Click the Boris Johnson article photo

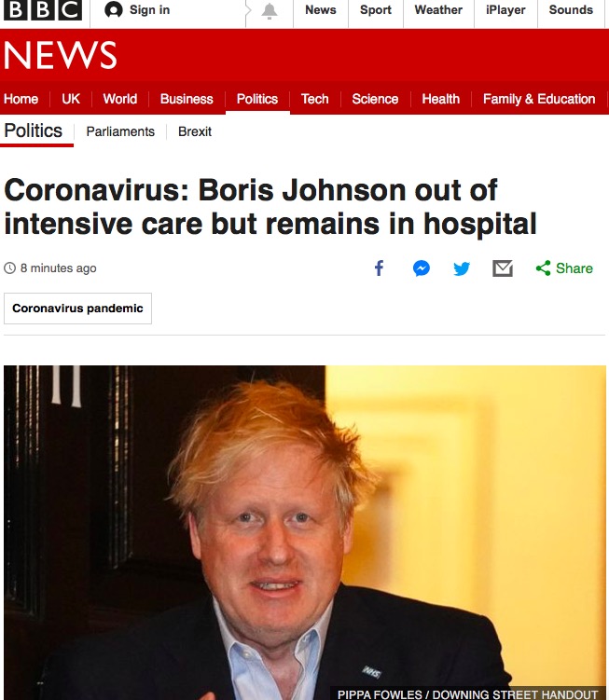coord(305,532)
